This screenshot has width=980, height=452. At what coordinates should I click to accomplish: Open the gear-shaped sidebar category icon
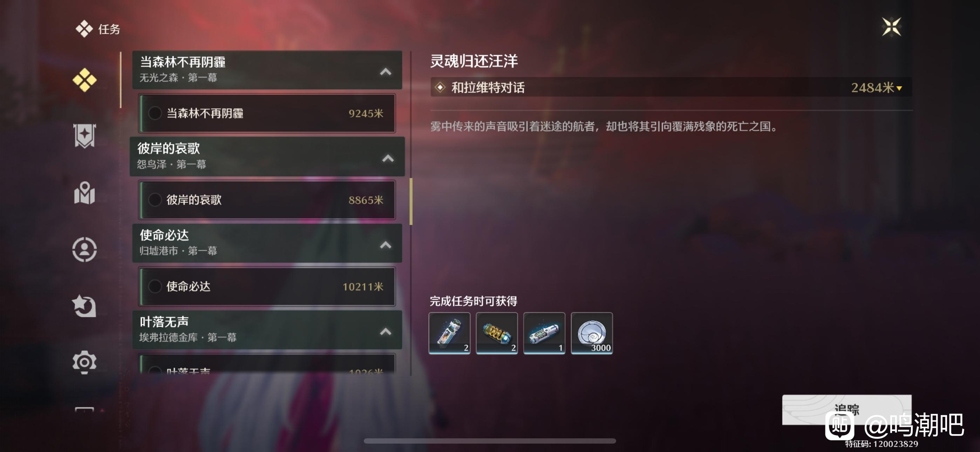[x=84, y=362]
